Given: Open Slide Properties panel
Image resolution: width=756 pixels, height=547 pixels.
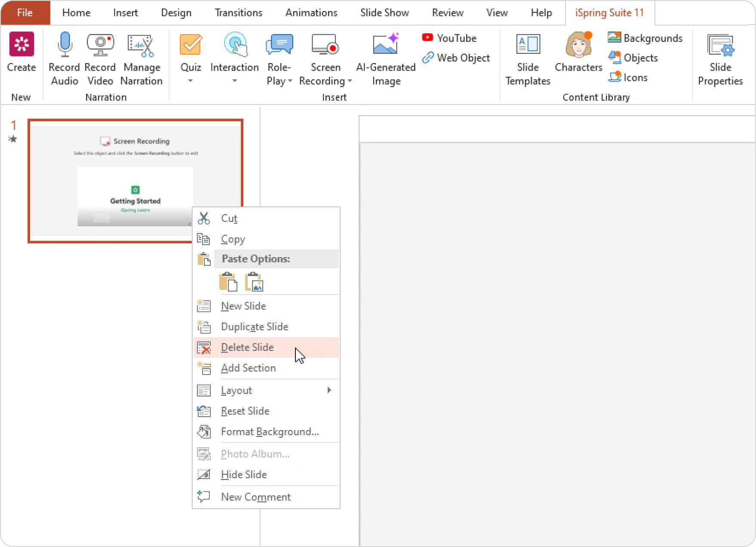Looking at the screenshot, I should 720,58.
